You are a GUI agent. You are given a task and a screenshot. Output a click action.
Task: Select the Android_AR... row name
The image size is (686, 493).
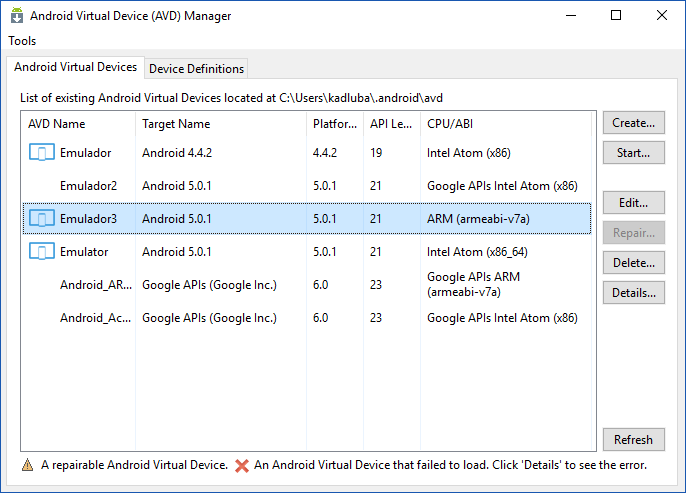click(x=96, y=285)
